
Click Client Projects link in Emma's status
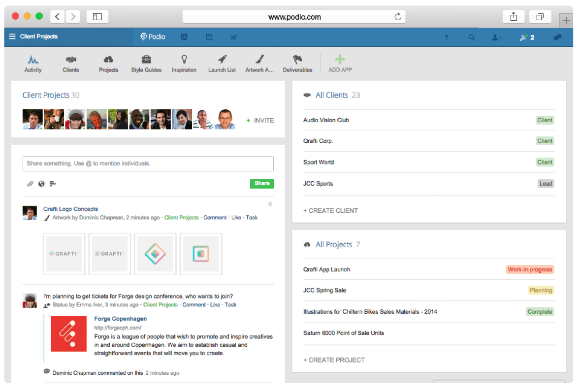(x=161, y=305)
